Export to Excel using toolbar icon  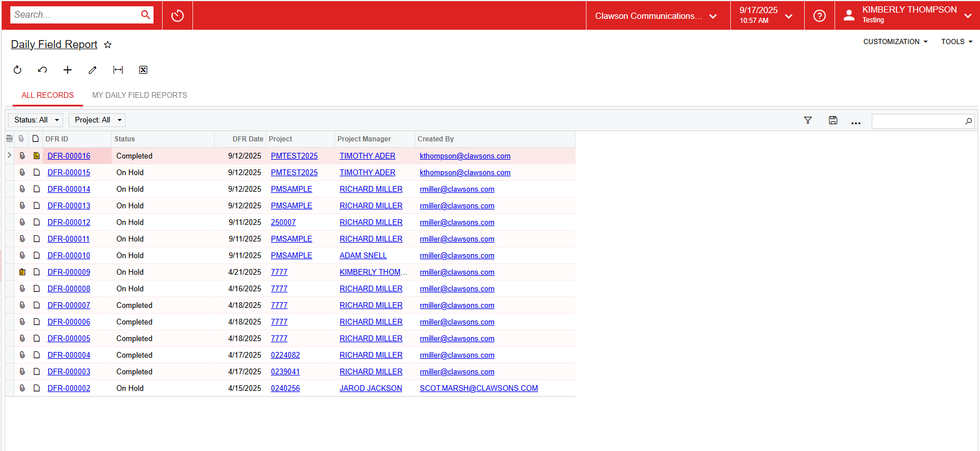[x=143, y=70]
